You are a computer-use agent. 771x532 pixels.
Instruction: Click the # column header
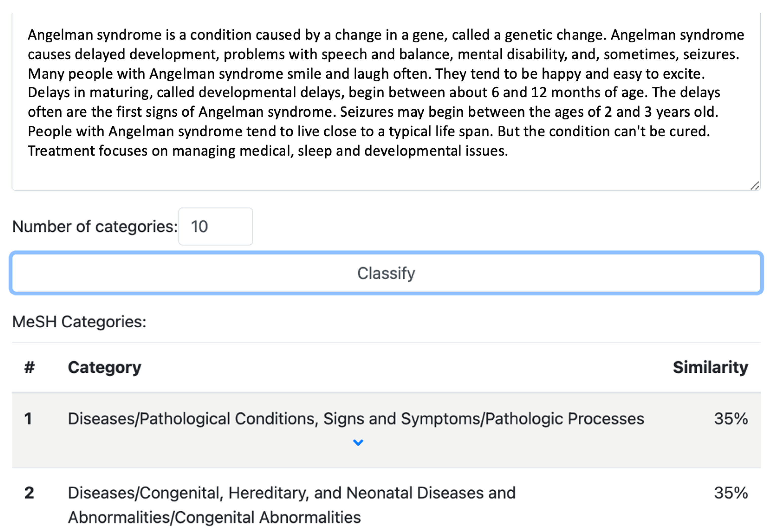click(29, 367)
